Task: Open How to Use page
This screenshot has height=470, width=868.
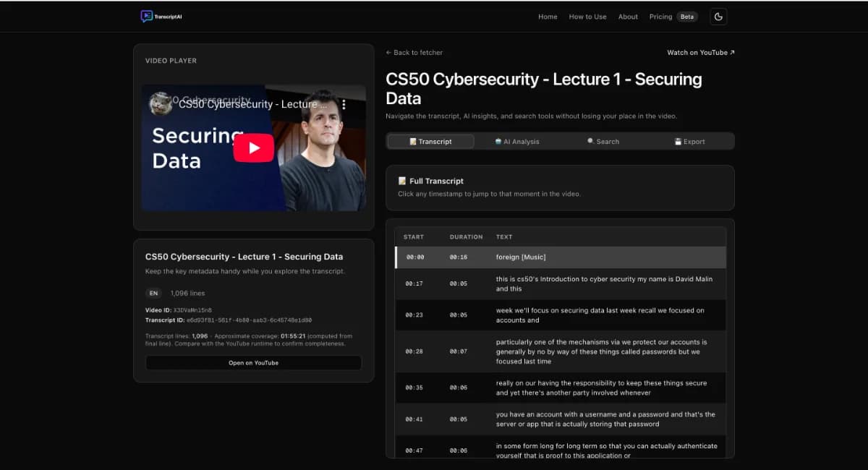Action: (x=587, y=17)
